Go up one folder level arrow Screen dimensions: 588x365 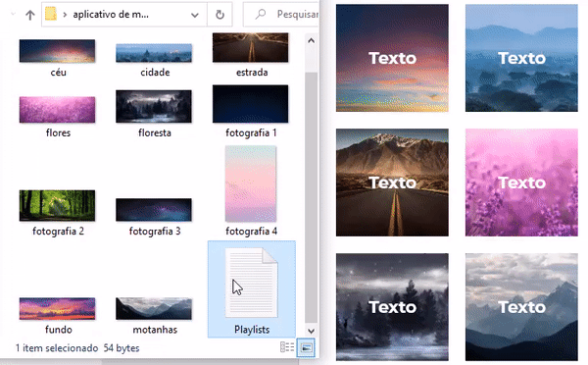pos(30,15)
